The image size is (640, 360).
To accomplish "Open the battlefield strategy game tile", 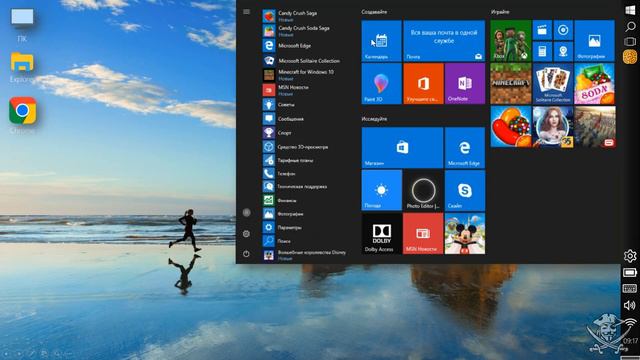I will pyautogui.click(x=595, y=127).
